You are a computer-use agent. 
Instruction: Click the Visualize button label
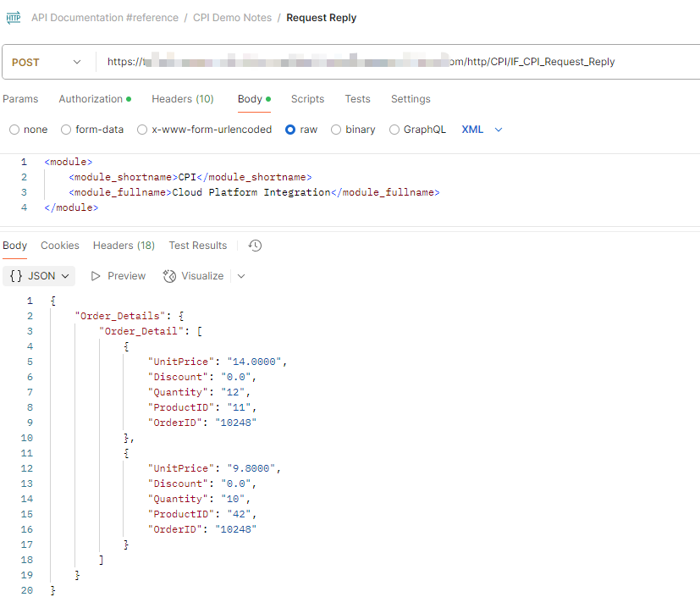[202, 276]
